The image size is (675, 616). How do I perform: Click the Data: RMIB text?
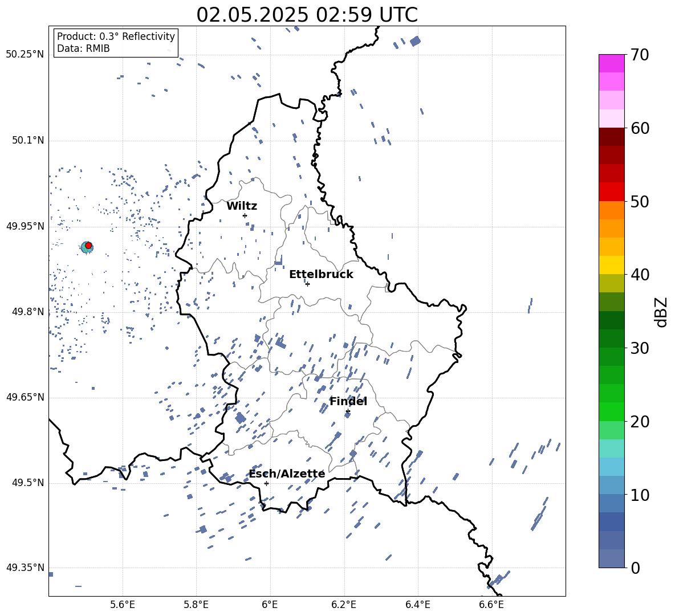pos(83,48)
